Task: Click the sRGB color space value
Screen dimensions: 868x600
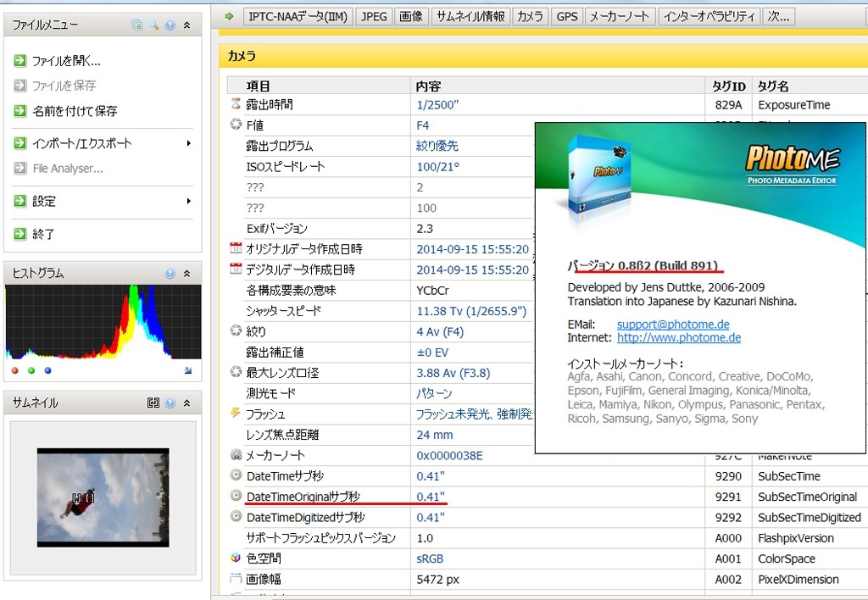Action: pos(430,559)
